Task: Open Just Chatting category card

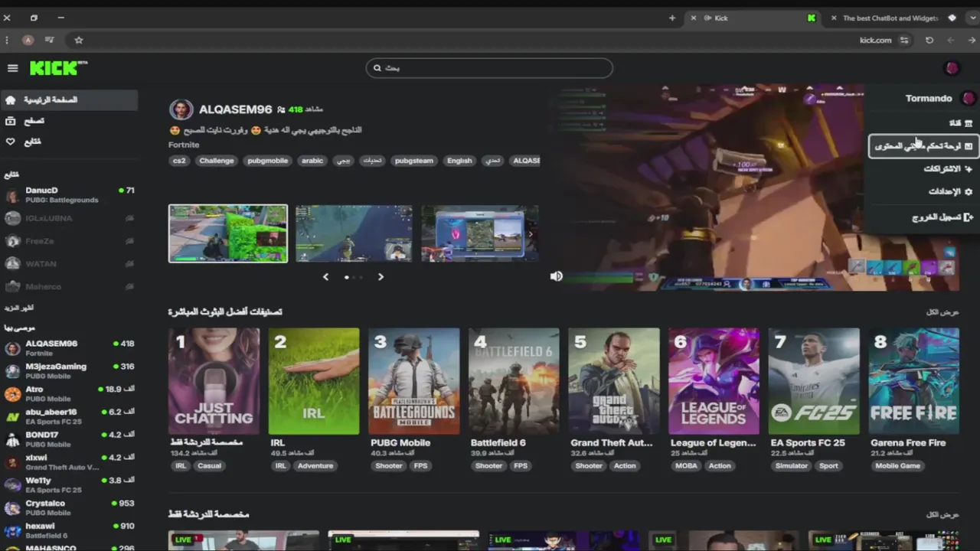Action: tap(214, 381)
